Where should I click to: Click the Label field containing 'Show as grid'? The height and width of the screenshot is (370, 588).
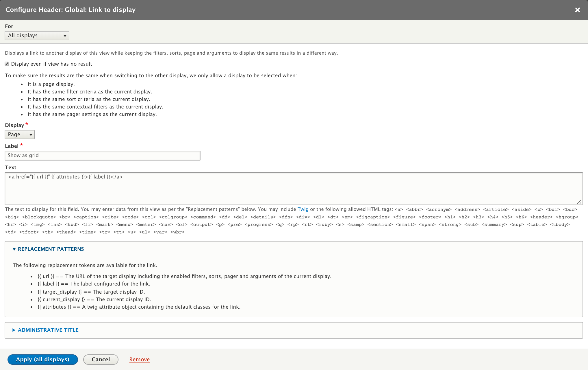pyautogui.click(x=102, y=155)
